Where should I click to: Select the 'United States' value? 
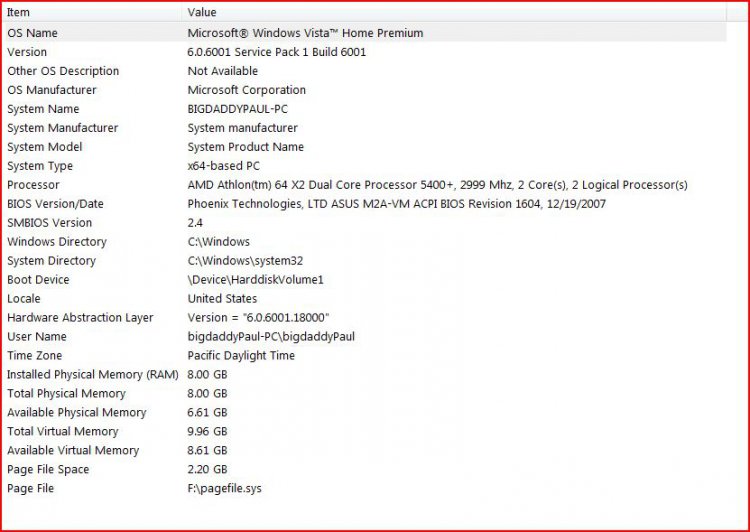point(222,299)
